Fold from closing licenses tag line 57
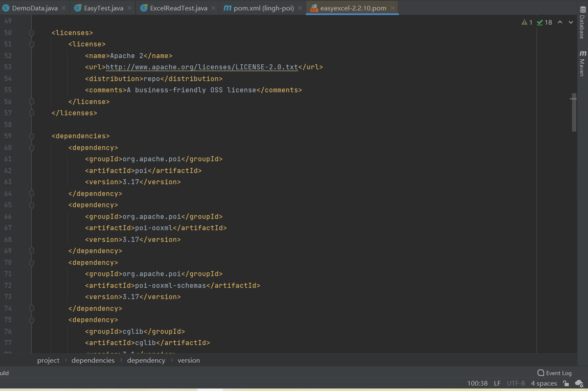 [x=31, y=113]
